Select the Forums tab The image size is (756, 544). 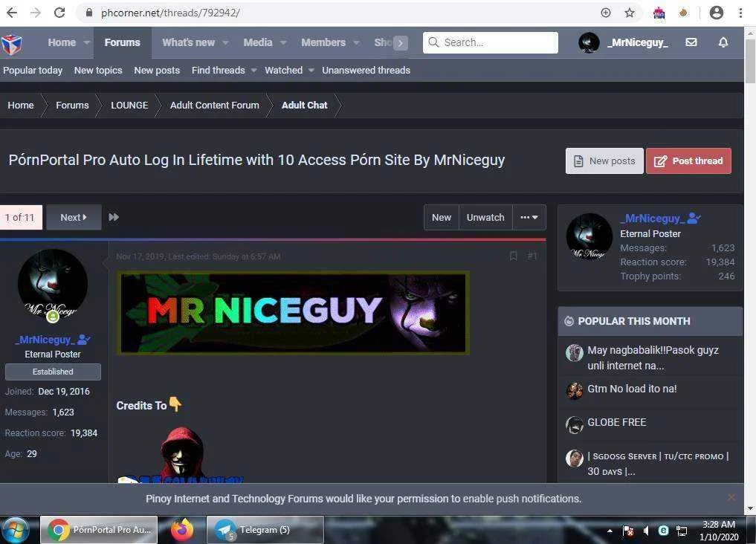123,42
